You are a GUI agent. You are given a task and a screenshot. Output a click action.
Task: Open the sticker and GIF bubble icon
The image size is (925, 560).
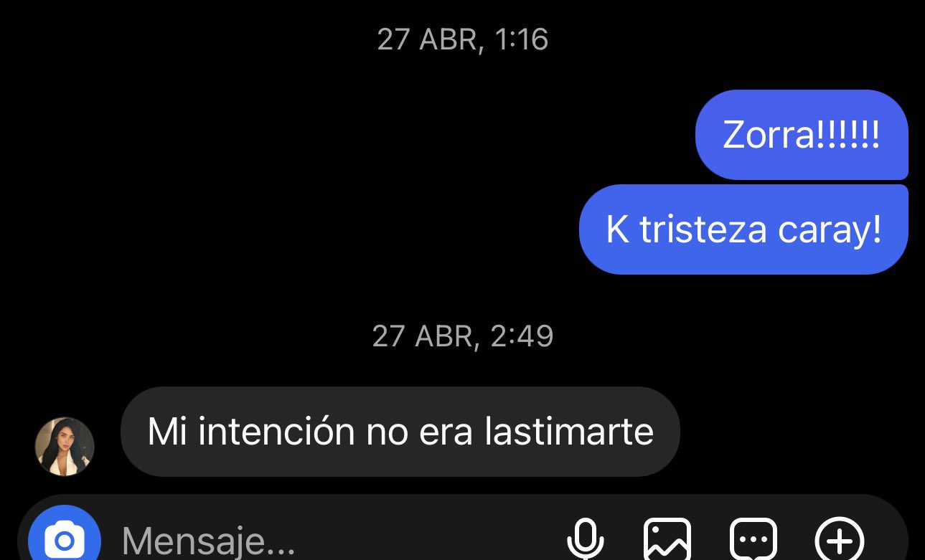click(753, 538)
